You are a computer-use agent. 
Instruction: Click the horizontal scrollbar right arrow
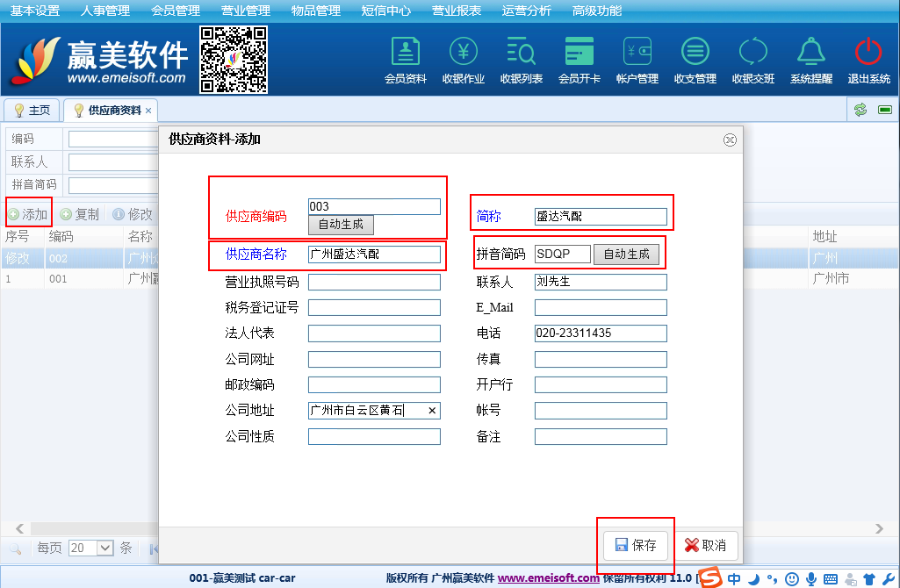879,528
